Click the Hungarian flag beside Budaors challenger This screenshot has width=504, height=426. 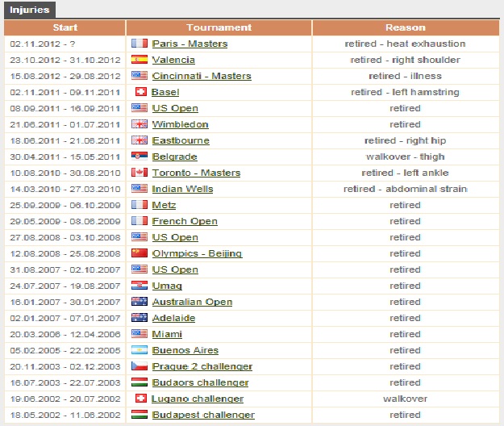140,382
